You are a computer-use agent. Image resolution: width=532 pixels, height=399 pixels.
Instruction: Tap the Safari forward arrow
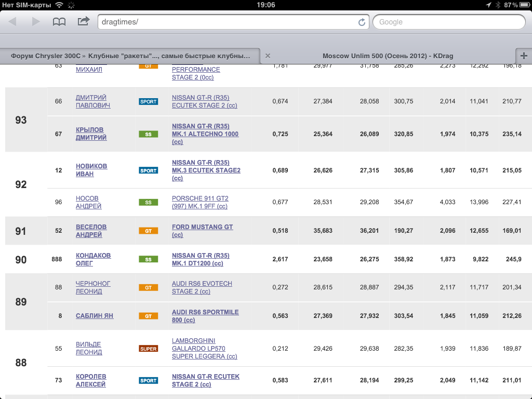coord(36,22)
